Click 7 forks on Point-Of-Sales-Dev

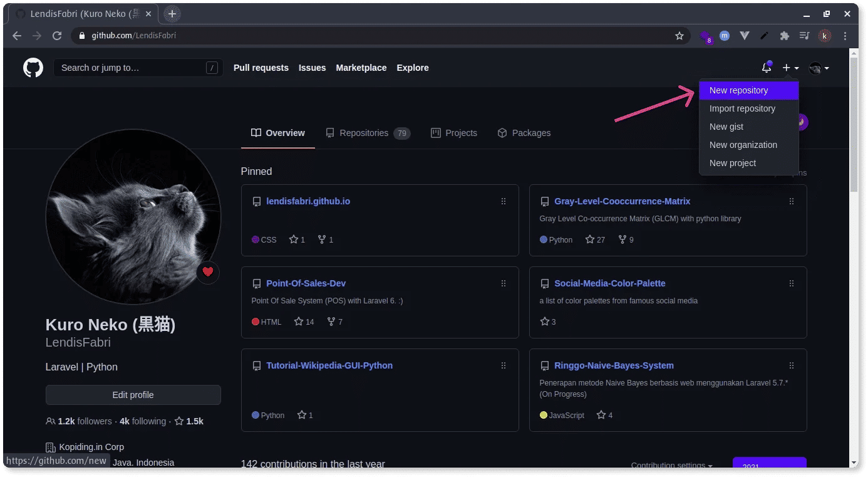[x=334, y=322]
